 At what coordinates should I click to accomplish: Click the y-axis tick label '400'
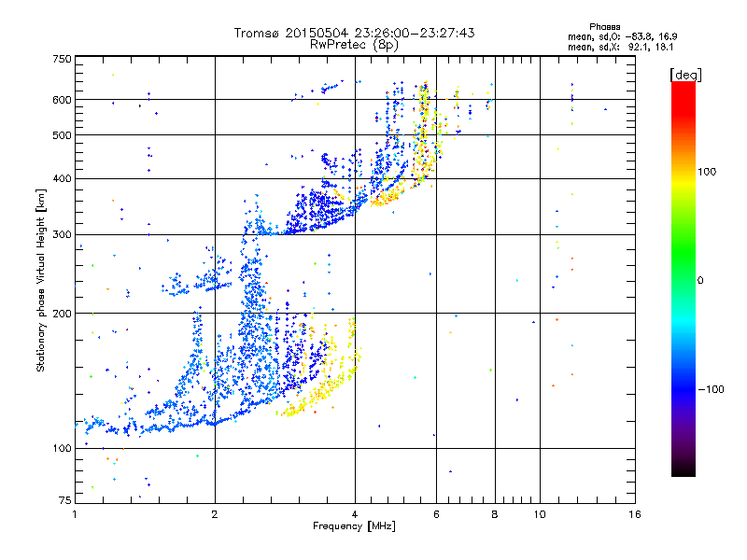pos(62,179)
